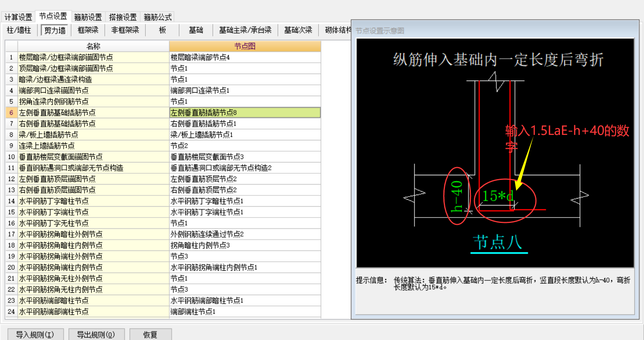644x340 pixels.
Task: Open the 搭接设置 tab
Action: click(123, 17)
